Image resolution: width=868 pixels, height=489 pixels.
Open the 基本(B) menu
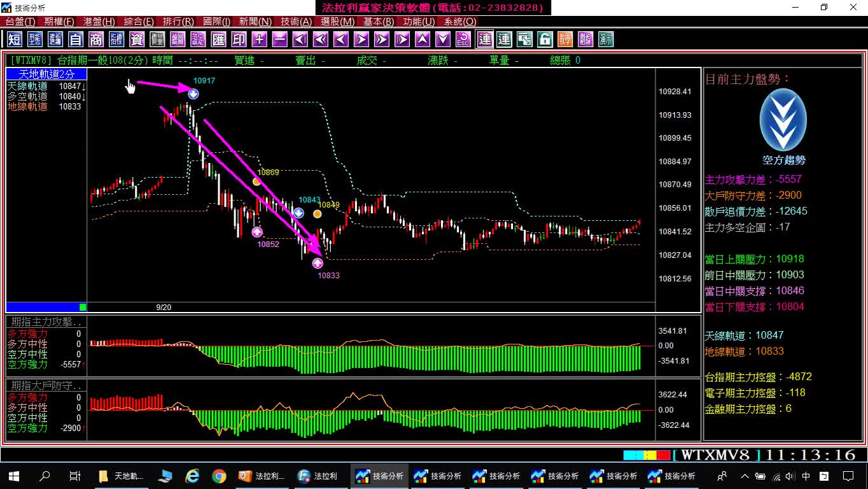(x=379, y=22)
